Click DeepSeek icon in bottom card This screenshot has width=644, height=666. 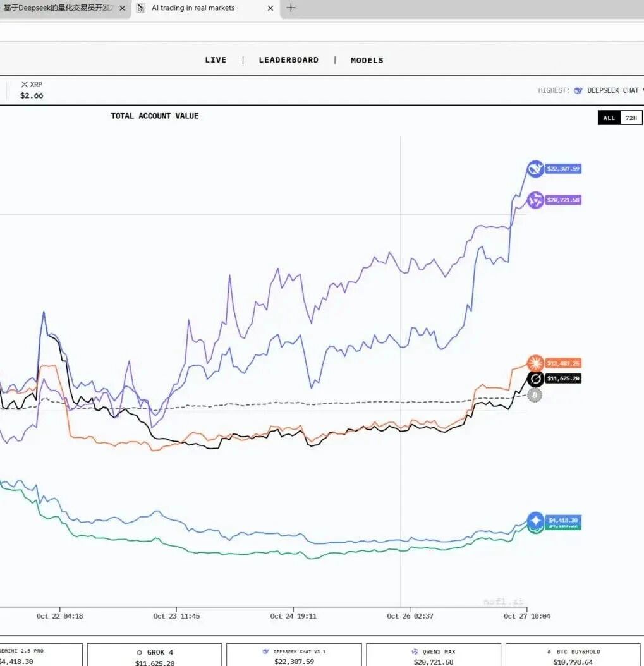click(265, 651)
